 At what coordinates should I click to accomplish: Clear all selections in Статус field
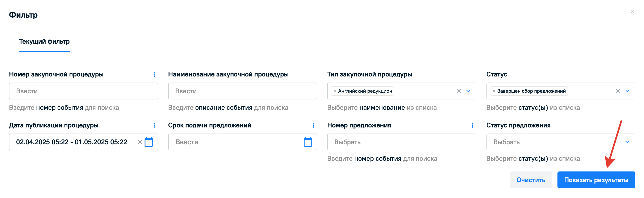(618, 91)
